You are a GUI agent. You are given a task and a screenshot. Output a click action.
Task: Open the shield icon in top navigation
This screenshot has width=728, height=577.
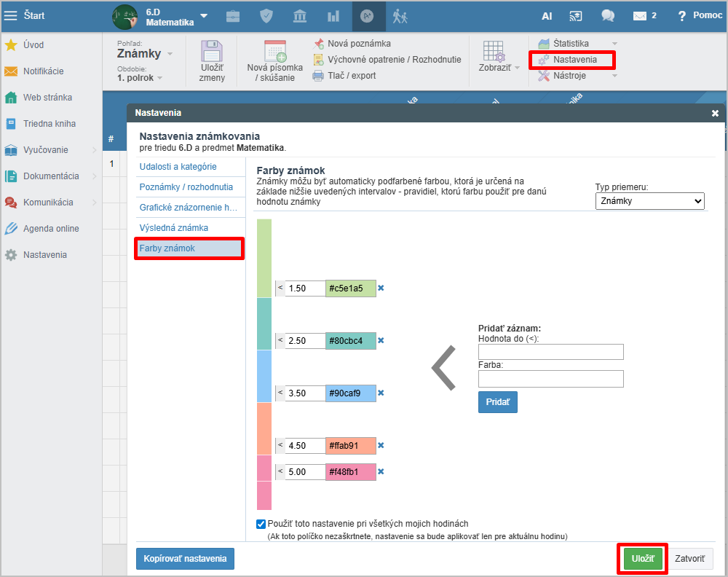tap(266, 16)
